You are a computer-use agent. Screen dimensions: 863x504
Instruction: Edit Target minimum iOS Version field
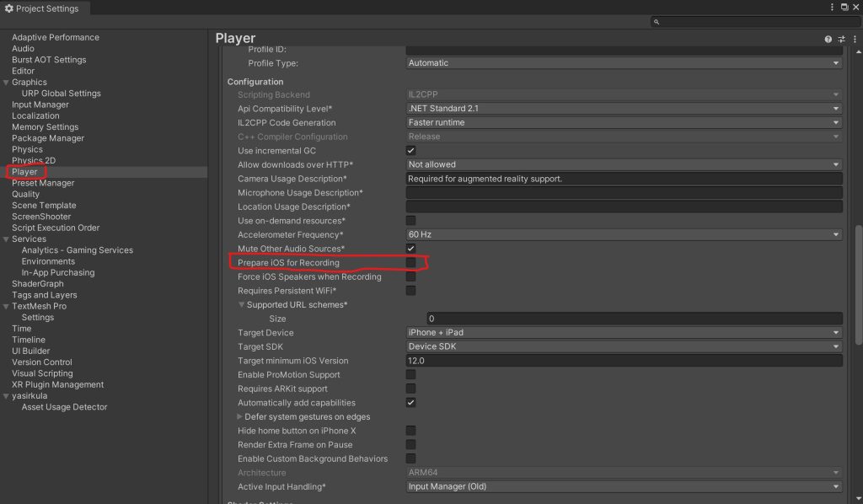(x=624, y=361)
